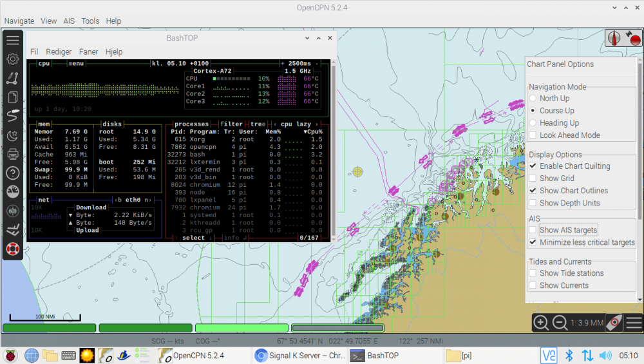Toggle Enable Chart Quilting checkbox
644x364 pixels.
(533, 166)
